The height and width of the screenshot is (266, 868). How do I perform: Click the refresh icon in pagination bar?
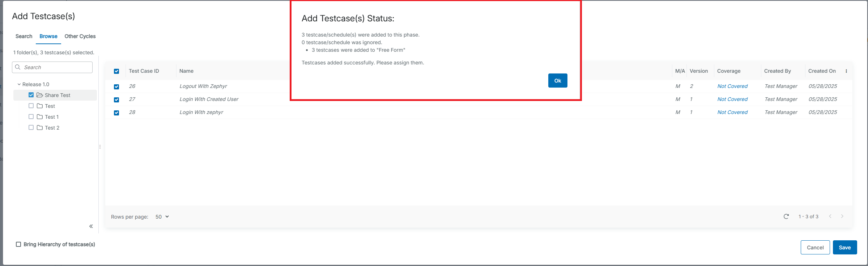tap(786, 216)
